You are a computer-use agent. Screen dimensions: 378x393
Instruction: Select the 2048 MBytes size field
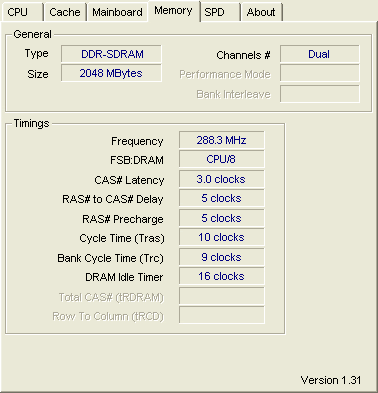click(111, 73)
